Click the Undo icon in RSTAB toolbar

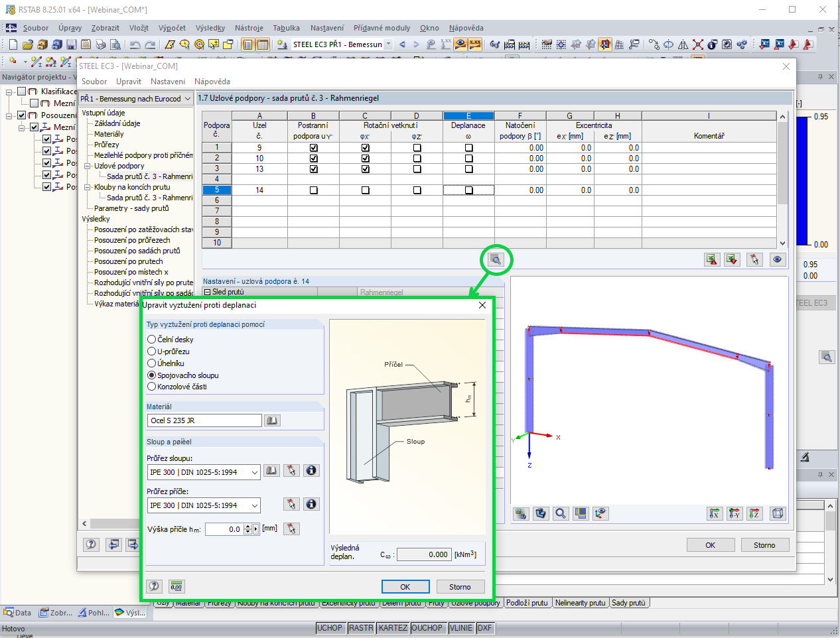[x=135, y=44]
